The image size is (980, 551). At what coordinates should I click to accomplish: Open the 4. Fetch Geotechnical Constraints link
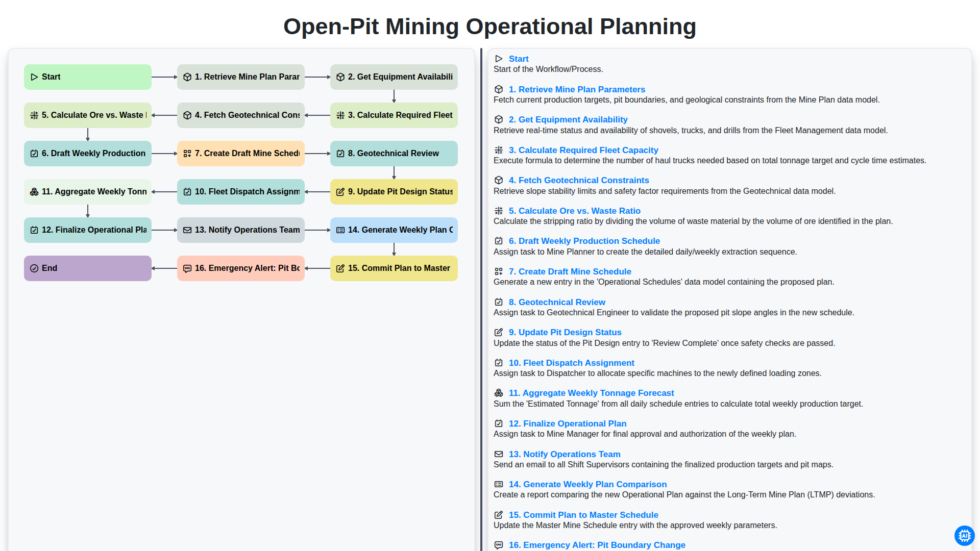pos(579,180)
